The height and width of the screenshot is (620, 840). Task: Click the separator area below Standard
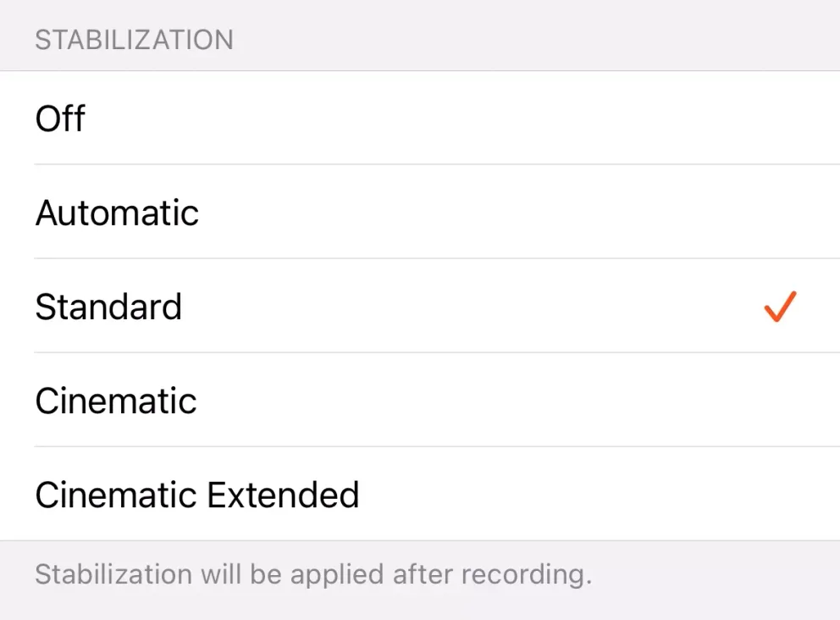click(420, 353)
